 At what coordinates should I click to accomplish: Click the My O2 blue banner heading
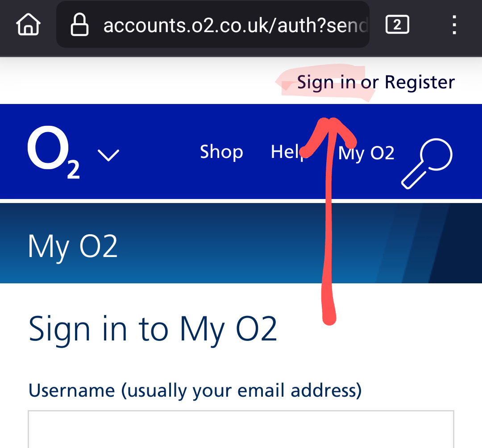(73, 245)
